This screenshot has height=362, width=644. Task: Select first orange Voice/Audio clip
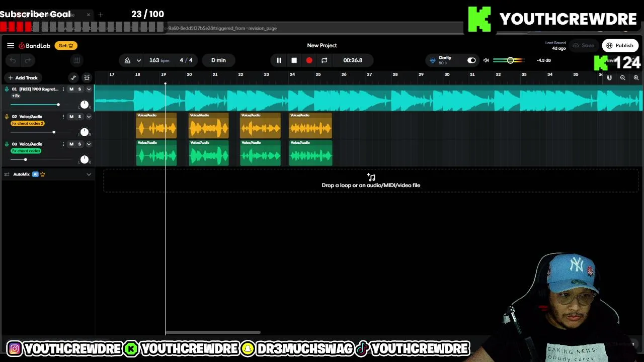[x=156, y=126]
